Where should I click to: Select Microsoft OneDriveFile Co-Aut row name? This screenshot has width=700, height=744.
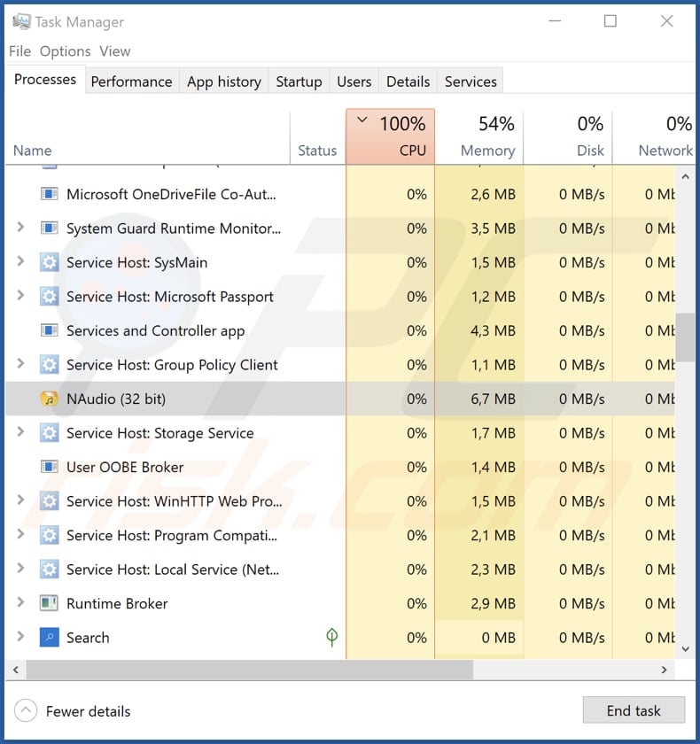(171, 195)
